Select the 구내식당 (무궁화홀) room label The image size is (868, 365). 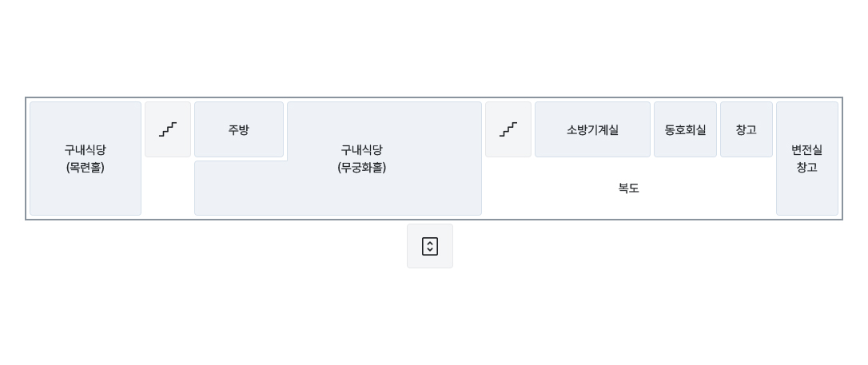(361, 158)
